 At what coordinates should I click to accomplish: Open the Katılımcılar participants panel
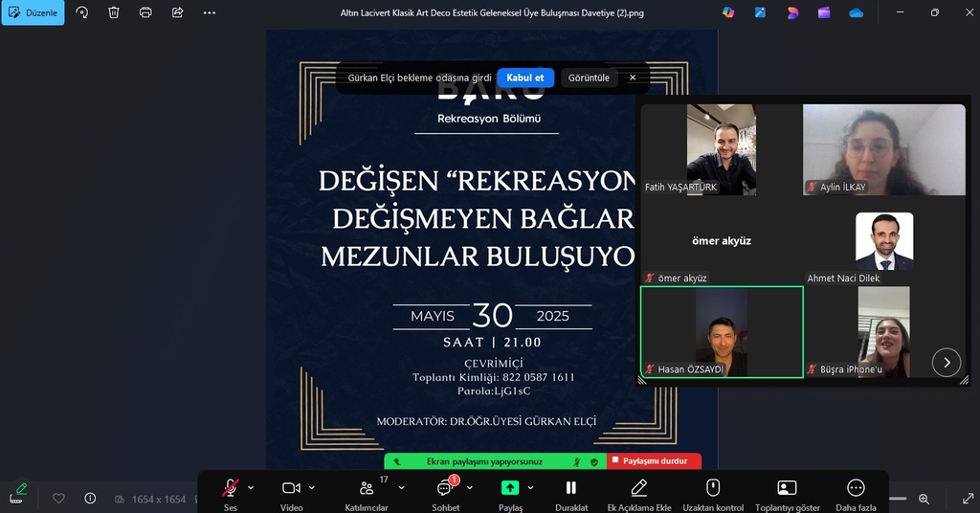click(x=366, y=488)
